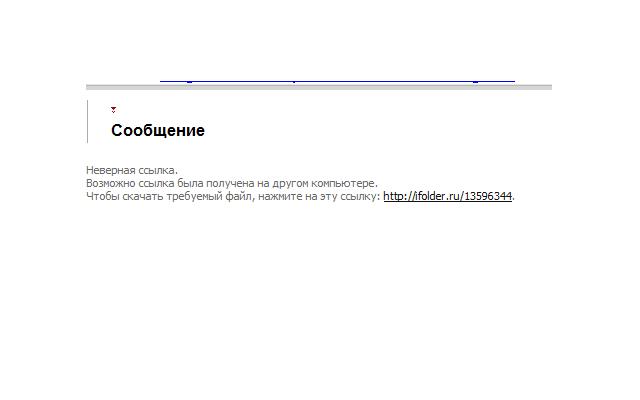Click the small red arrow above Сообщение

pyautogui.click(x=113, y=109)
